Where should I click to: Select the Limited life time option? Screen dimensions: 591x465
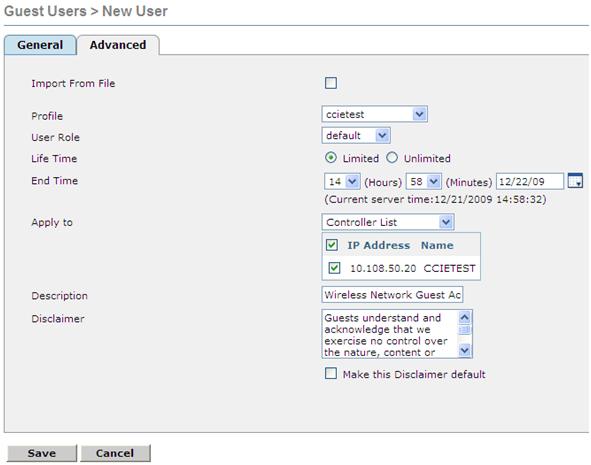pos(331,158)
